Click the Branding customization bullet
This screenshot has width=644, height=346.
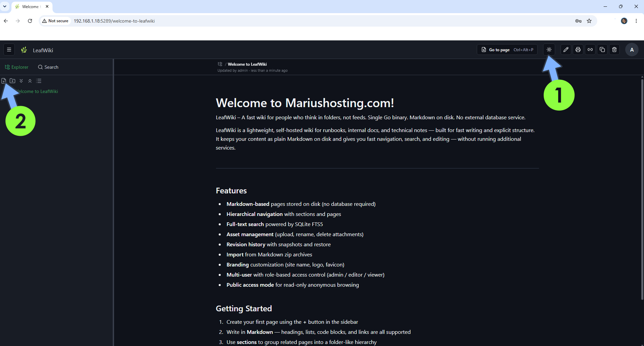click(x=285, y=265)
